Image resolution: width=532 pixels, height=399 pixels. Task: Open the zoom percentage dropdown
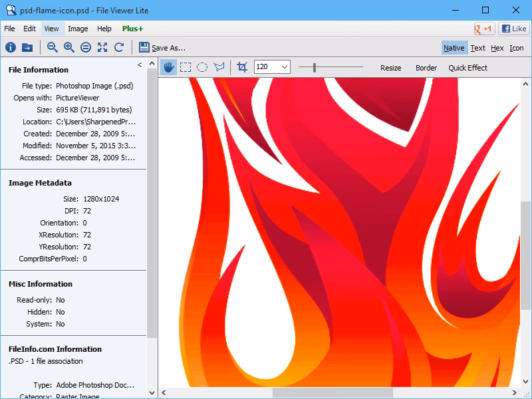(285, 66)
